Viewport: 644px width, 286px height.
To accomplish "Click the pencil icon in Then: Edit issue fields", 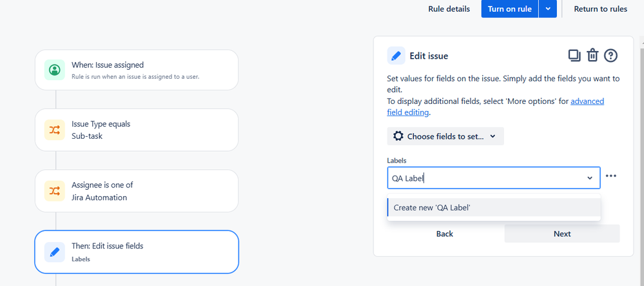I will pyautogui.click(x=54, y=252).
